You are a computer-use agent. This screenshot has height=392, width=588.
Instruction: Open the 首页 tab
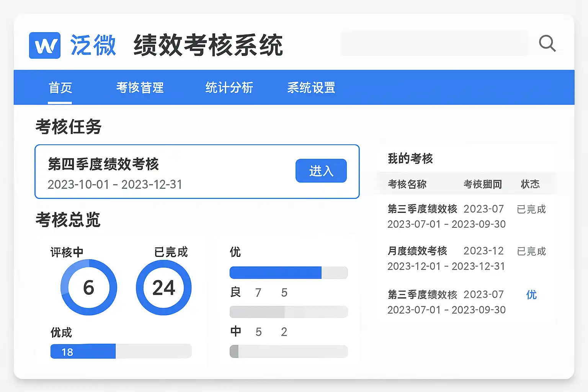point(60,88)
